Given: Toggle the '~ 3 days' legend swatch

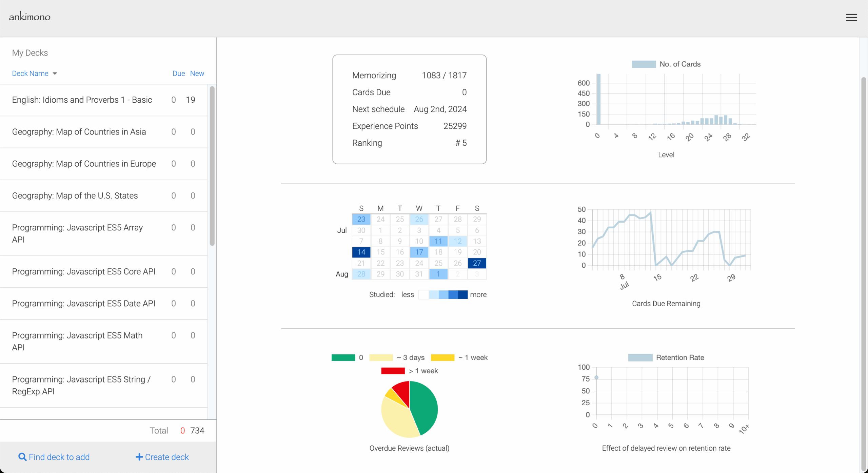Looking at the screenshot, I should click(381, 357).
